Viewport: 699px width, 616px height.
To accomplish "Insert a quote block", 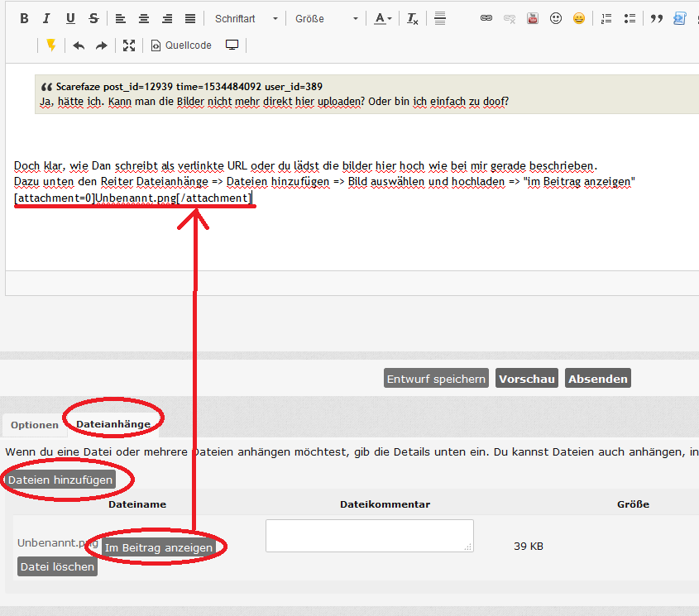I will tap(656, 18).
